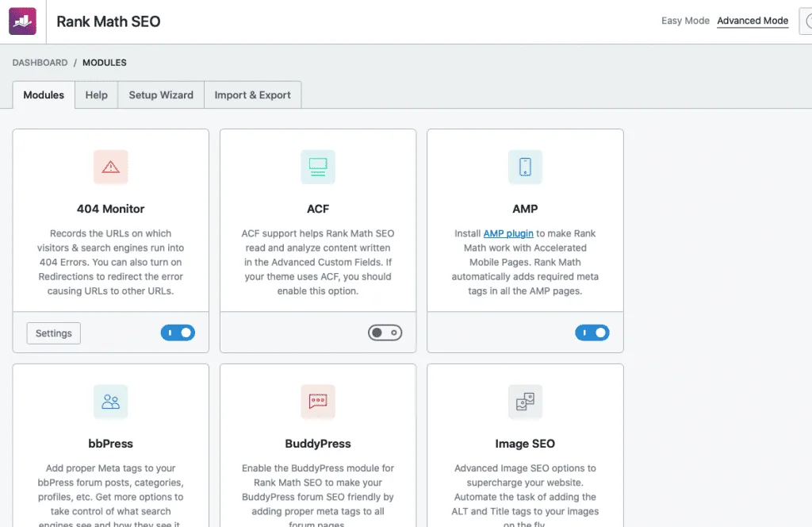Click the Image SEO pictures icon
Screen dimensions: 812x527
(x=525, y=402)
